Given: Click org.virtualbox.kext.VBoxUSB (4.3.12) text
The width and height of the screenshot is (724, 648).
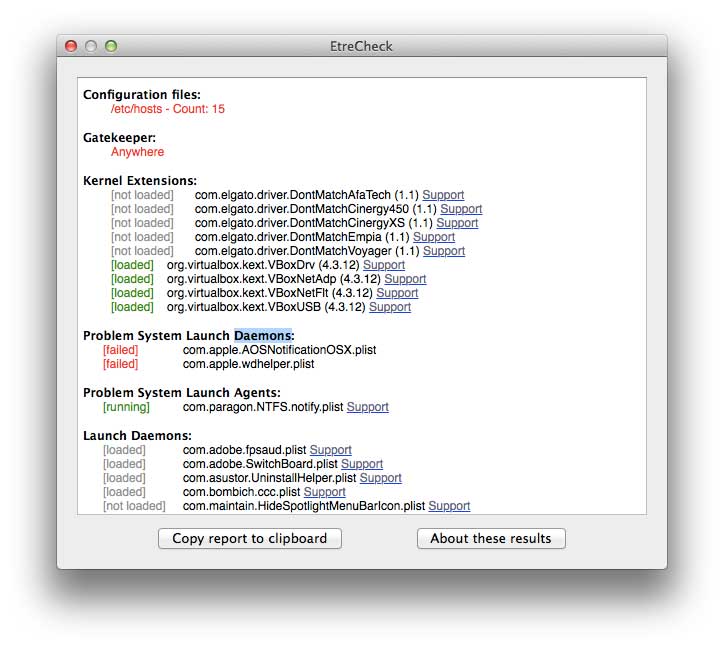Looking at the screenshot, I should click(x=266, y=307).
